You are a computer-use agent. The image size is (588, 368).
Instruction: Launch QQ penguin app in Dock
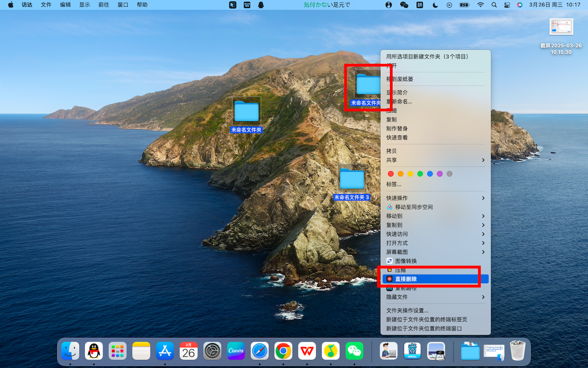(x=94, y=351)
